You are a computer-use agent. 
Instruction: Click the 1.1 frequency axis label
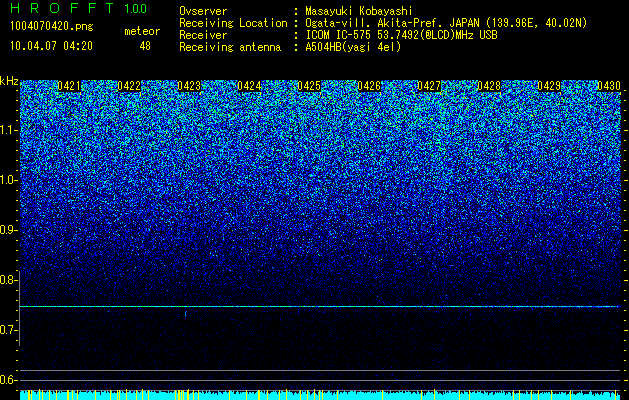pyautogui.click(x=8, y=130)
